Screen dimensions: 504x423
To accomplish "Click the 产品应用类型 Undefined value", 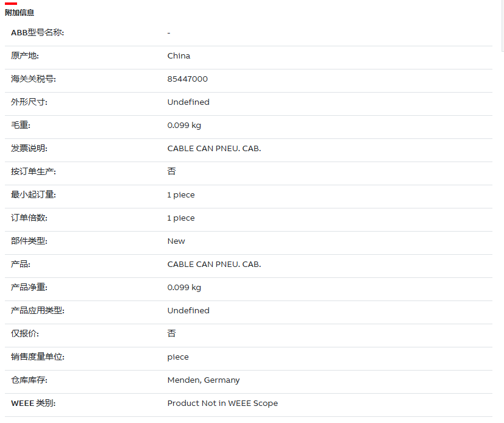I will tap(188, 310).
